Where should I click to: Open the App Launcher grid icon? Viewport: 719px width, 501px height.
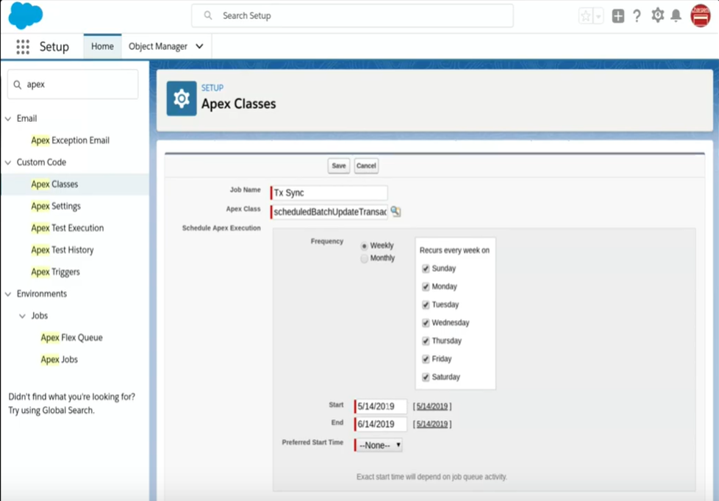coord(22,47)
